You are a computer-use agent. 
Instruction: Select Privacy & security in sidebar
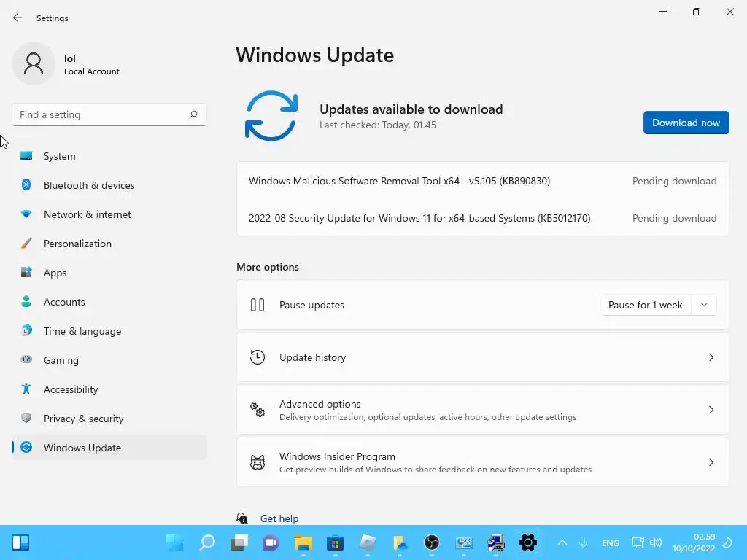tap(109, 419)
